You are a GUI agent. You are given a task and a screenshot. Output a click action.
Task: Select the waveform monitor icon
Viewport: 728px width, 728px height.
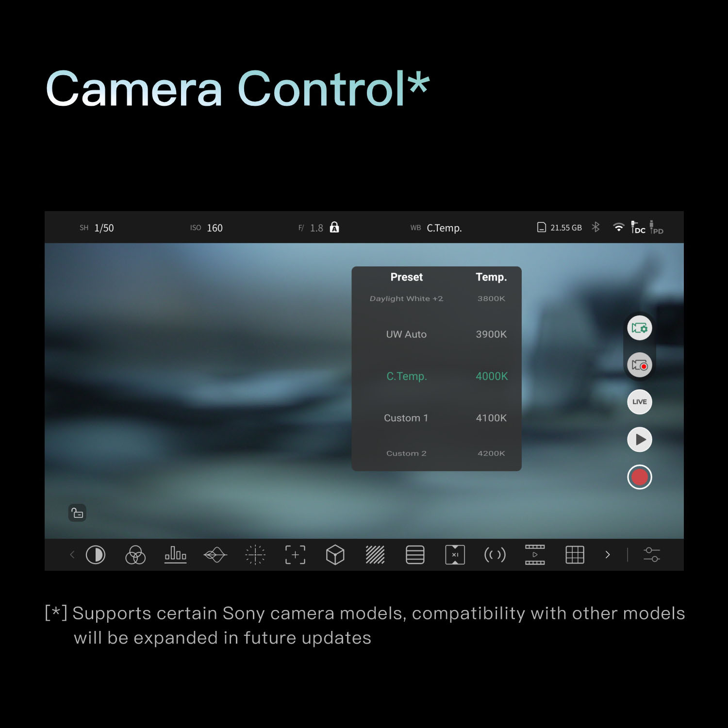[x=215, y=554]
